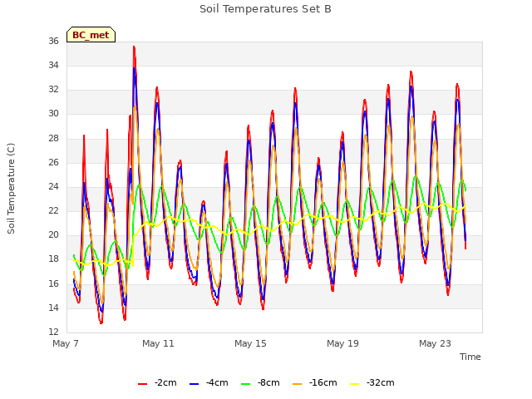Click the 34 y-axis tick label
This screenshot has height=399, width=532.
click(x=53, y=65)
